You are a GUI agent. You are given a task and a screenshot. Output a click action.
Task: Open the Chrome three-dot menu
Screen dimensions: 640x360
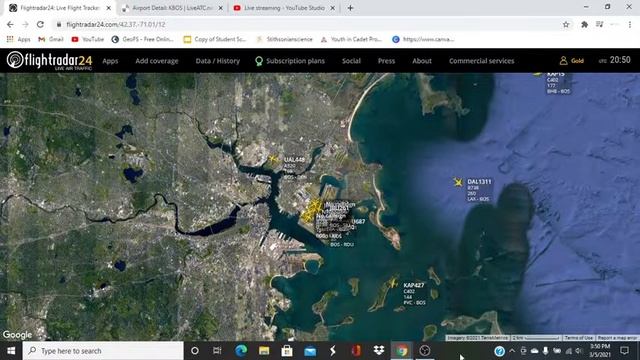point(630,24)
